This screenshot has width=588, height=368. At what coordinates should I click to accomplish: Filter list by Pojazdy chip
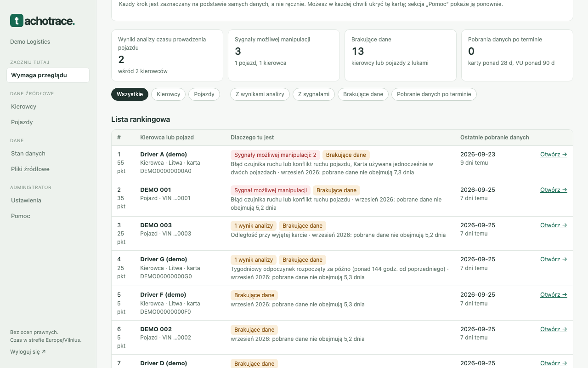point(204,94)
